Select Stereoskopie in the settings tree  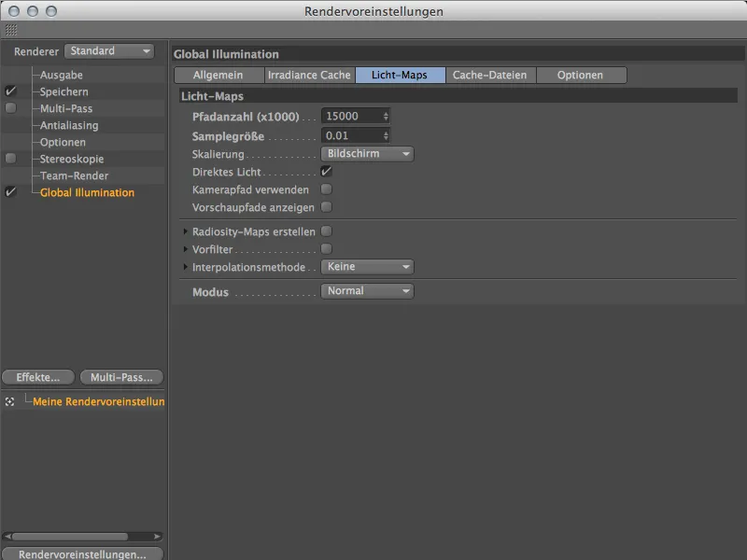click(x=72, y=159)
